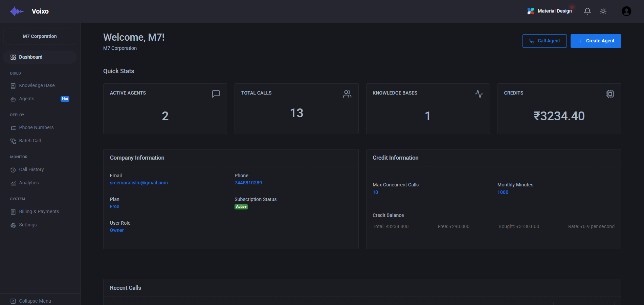The width and height of the screenshot is (644, 305).
Task: Open the sreemuralislm@gmail.com email link
Action: tap(139, 183)
